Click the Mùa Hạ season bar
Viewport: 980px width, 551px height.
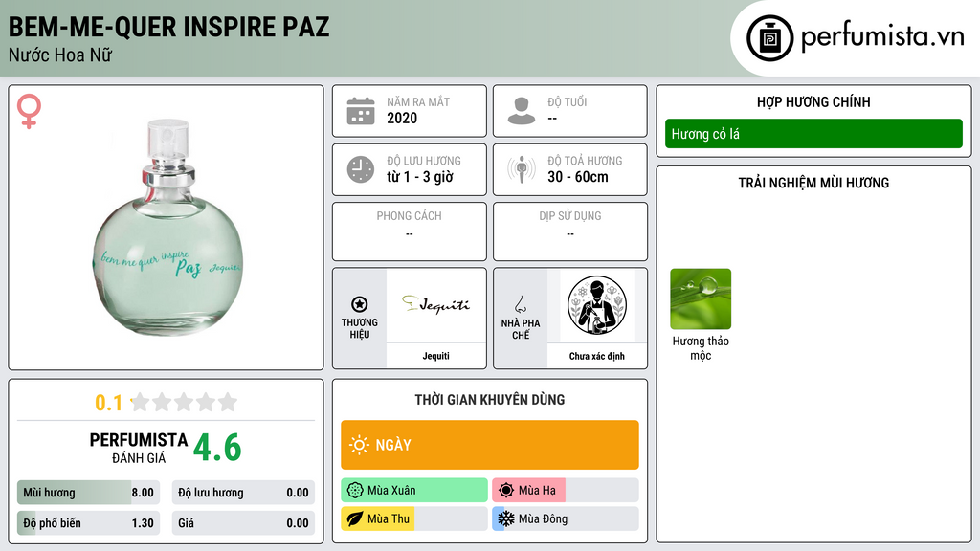[566, 491]
